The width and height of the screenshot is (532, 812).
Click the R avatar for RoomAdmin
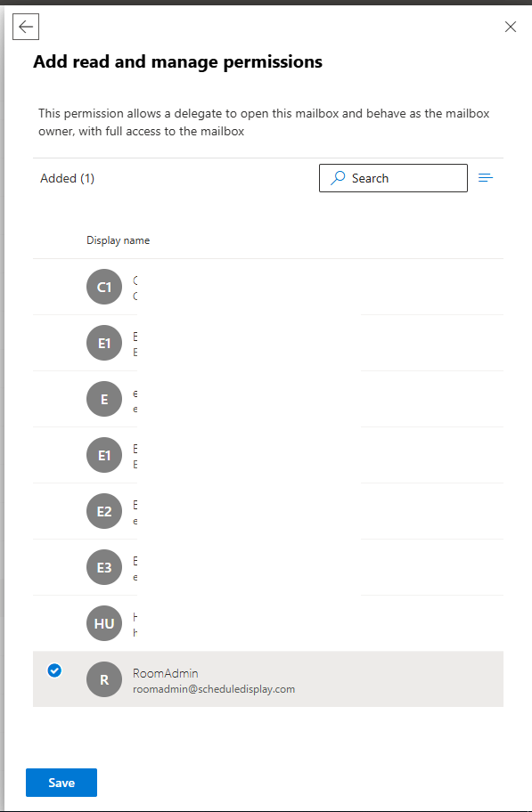coord(104,679)
